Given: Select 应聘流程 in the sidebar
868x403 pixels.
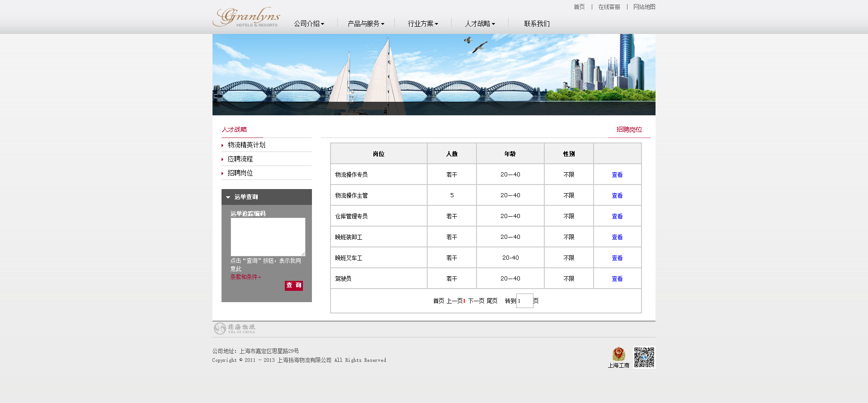Looking at the screenshot, I should [x=240, y=159].
